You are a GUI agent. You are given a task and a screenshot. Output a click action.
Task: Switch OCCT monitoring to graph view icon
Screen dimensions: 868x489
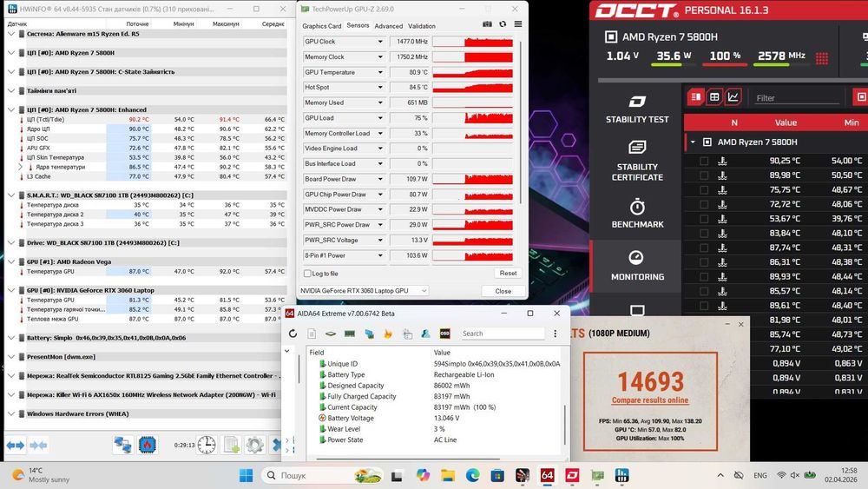[733, 97]
